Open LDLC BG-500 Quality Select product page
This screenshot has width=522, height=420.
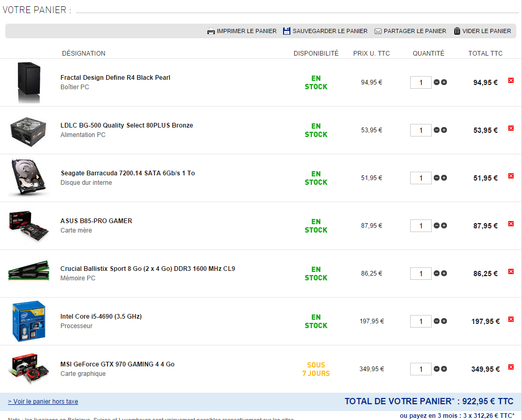tap(127, 125)
